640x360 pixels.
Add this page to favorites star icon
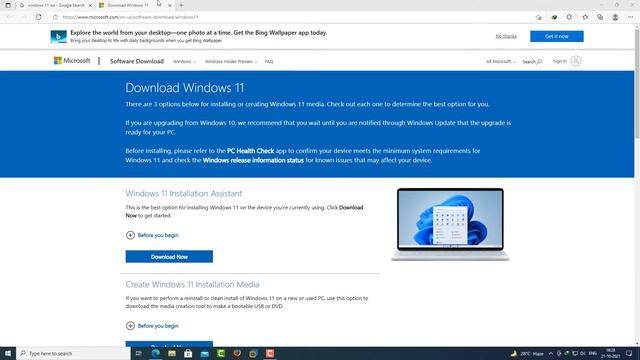(x=539, y=17)
